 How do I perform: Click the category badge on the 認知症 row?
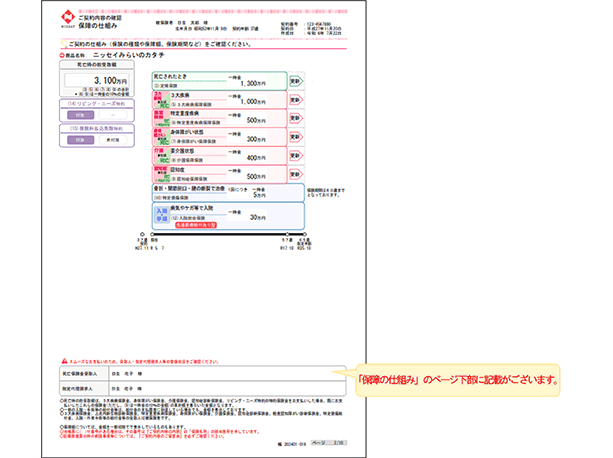pyautogui.click(x=161, y=174)
